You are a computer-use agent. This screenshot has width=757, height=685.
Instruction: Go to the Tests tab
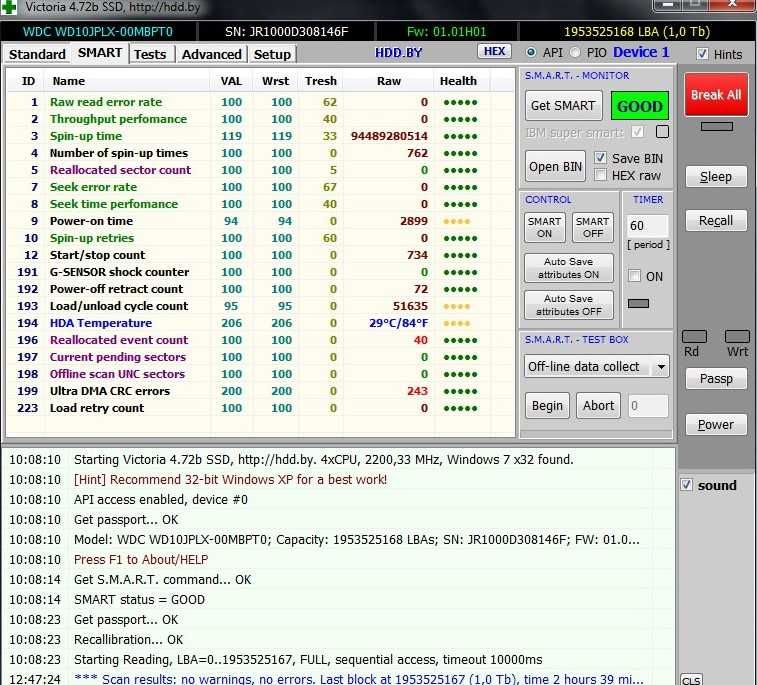[150, 54]
